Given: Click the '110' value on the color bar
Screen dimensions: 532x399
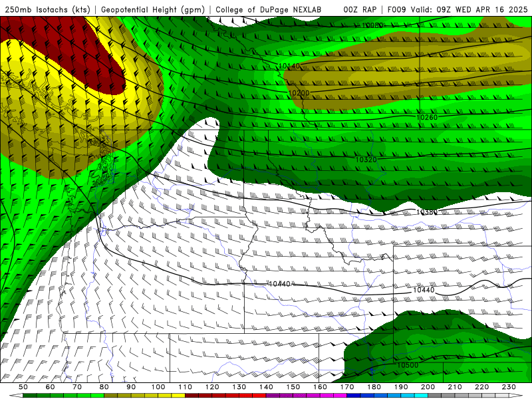Looking at the screenshot, I should tap(186, 387).
